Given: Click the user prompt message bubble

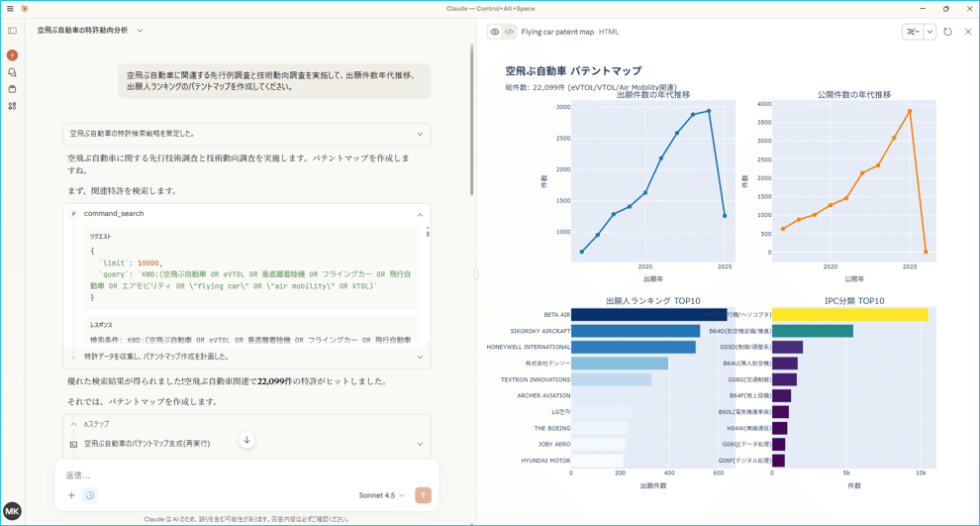Looking at the screenshot, I should [x=274, y=80].
